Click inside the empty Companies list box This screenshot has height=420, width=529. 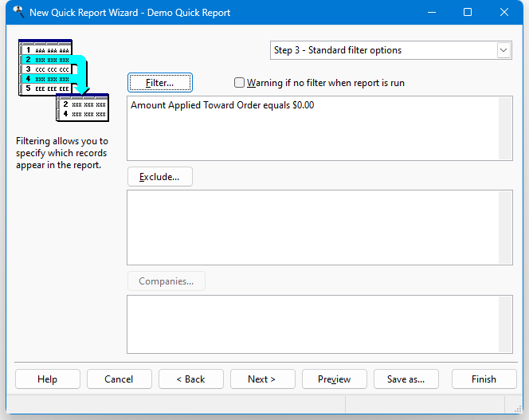[311, 324]
